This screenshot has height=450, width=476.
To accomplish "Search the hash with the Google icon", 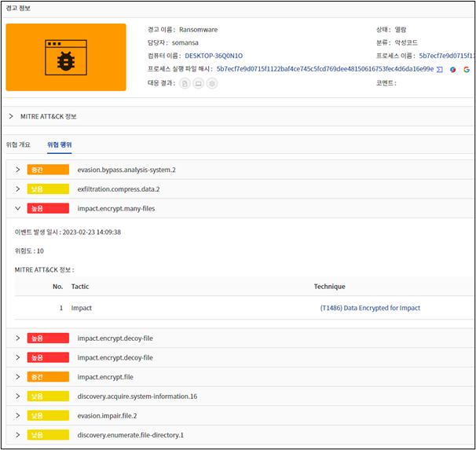I will pos(467,69).
